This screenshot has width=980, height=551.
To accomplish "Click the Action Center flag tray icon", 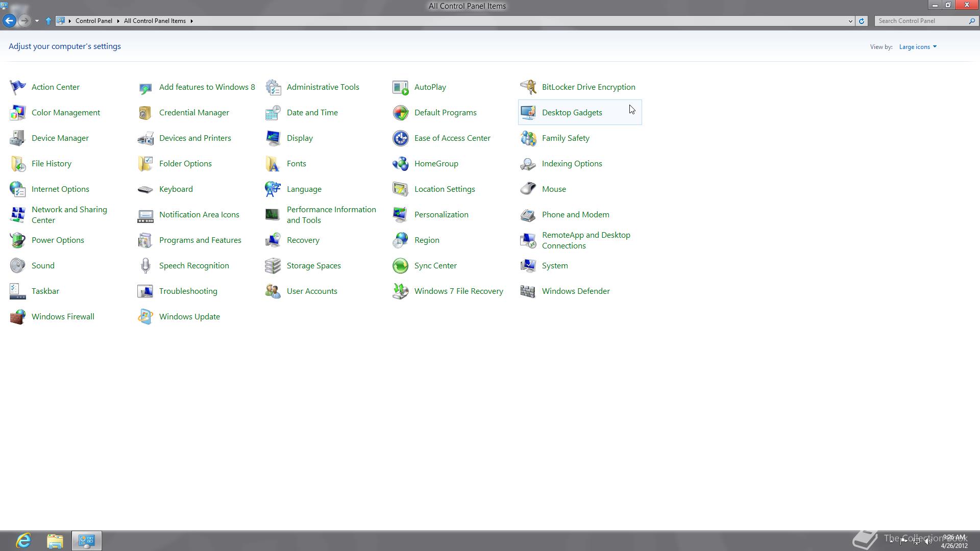I will point(904,541).
